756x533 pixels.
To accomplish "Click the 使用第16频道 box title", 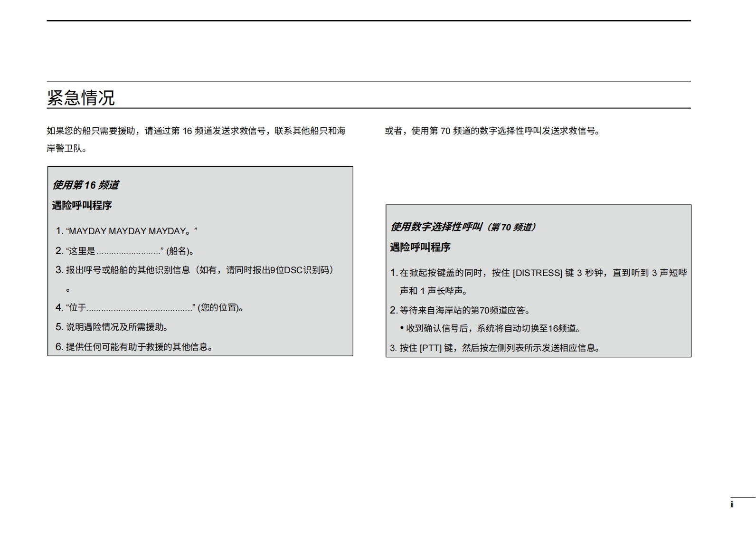I will (85, 185).
